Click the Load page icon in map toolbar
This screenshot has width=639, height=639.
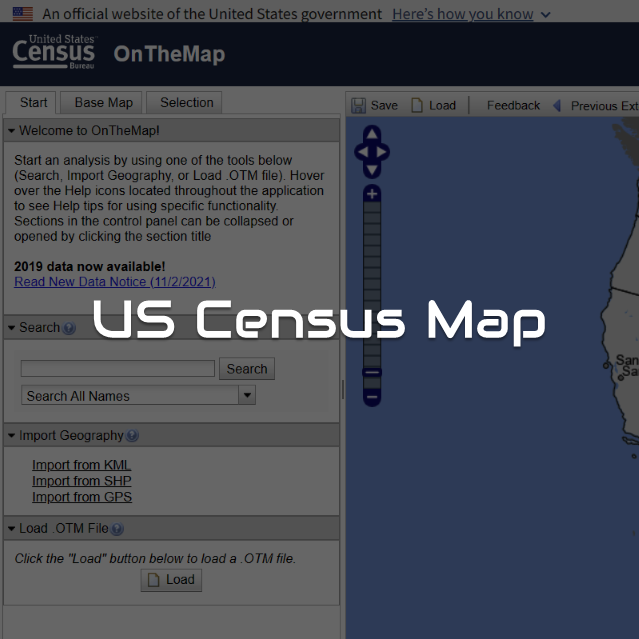point(417,105)
